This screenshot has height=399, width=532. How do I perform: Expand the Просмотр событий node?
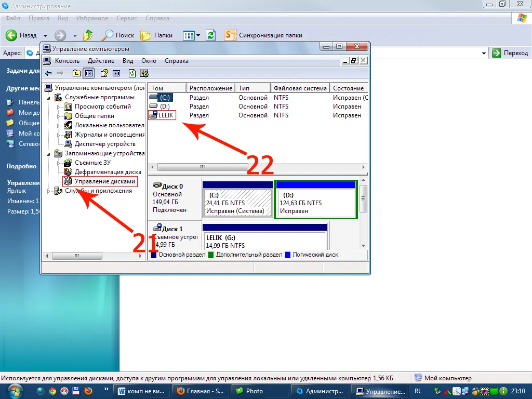point(58,107)
